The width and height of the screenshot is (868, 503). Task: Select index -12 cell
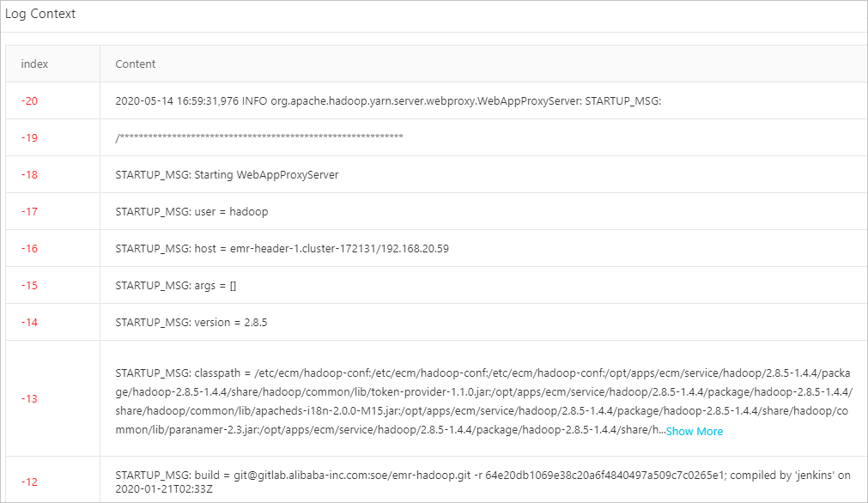[30, 482]
